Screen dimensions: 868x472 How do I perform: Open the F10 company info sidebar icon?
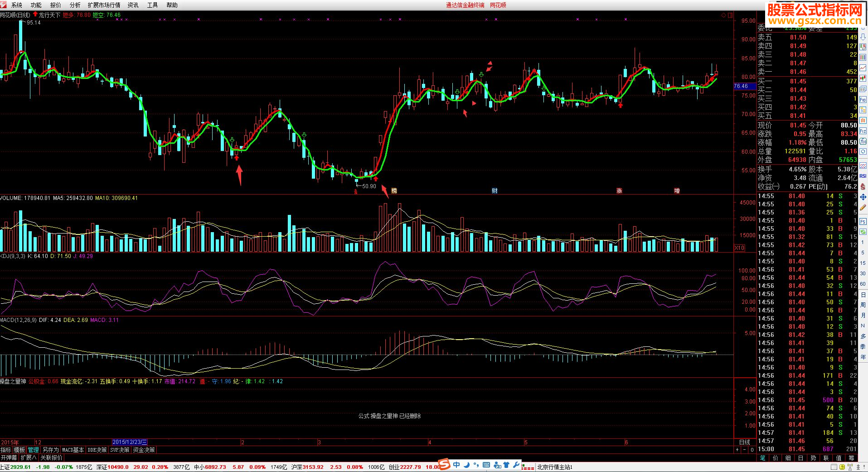(x=863, y=99)
